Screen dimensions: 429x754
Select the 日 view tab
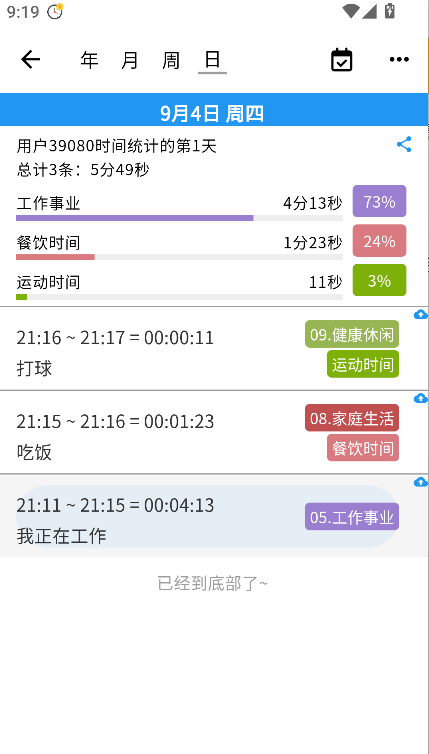click(x=212, y=61)
